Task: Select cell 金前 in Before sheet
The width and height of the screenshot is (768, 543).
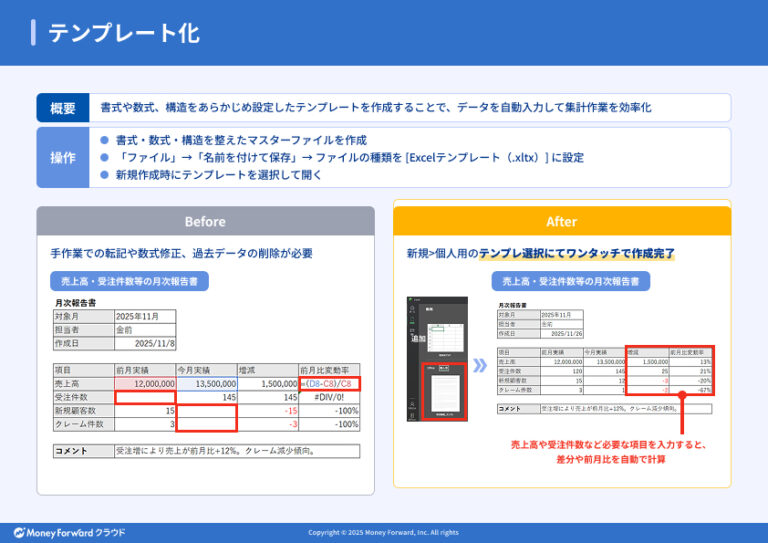Action: pyautogui.click(x=145, y=330)
